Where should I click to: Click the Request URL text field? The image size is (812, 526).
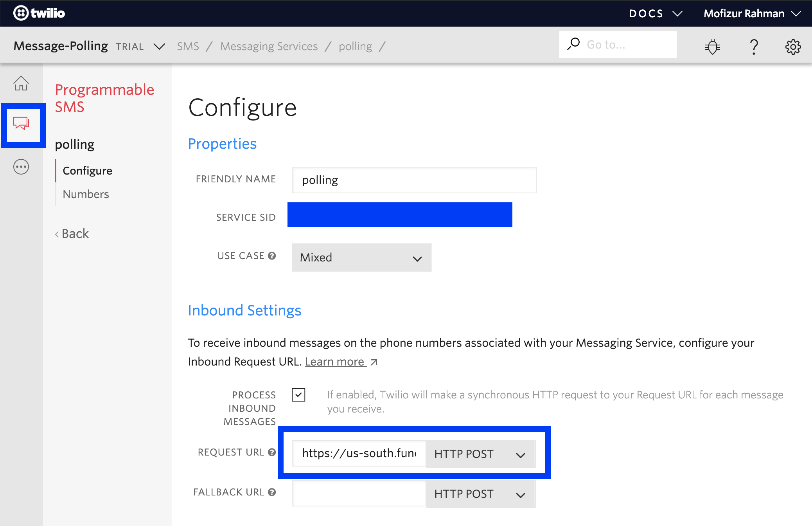[x=359, y=453]
